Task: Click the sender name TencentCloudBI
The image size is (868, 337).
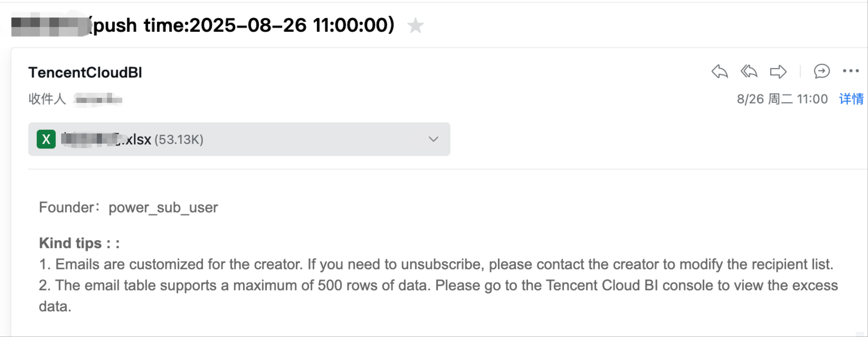Action: pyautogui.click(x=85, y=73)
